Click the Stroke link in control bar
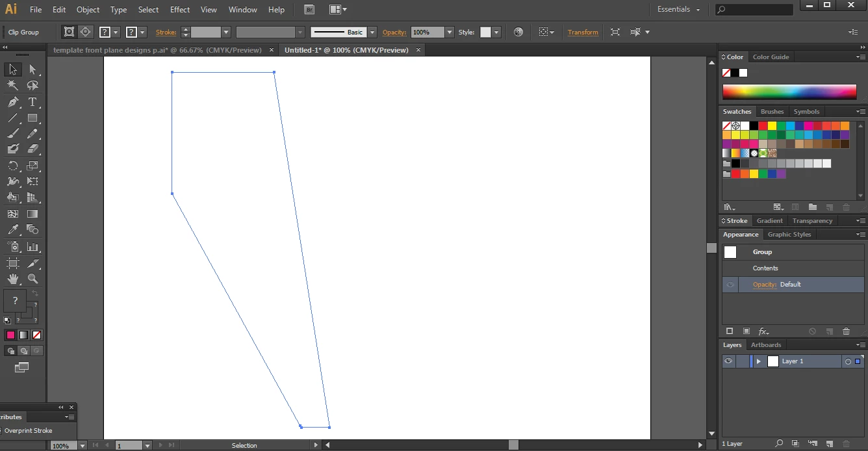 166,32
